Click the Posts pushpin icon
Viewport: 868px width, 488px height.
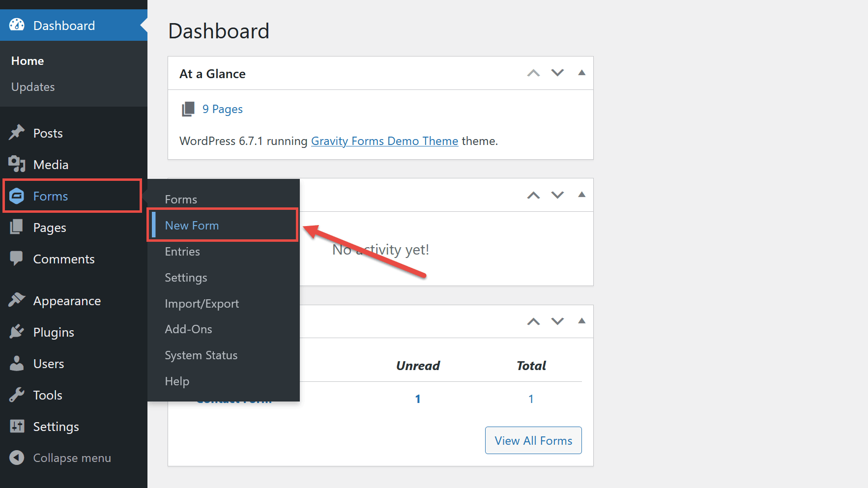coord(17,132)
